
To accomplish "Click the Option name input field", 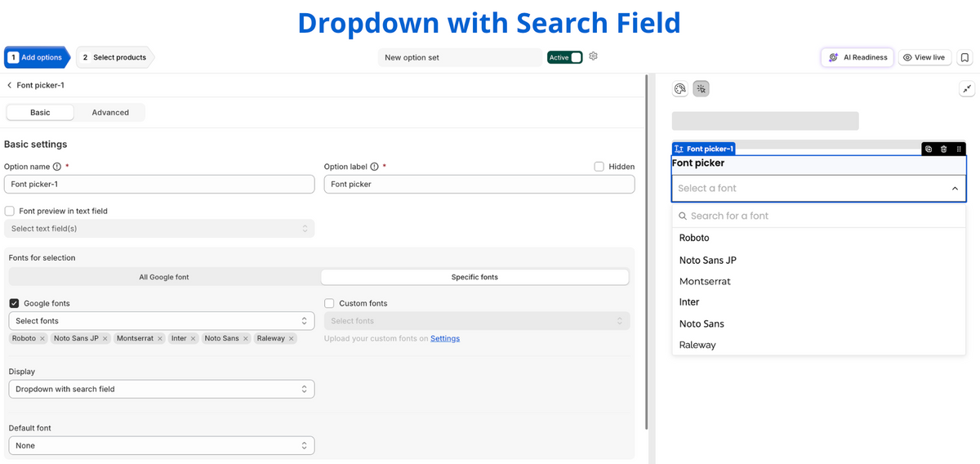I will (x=159, y=185).
